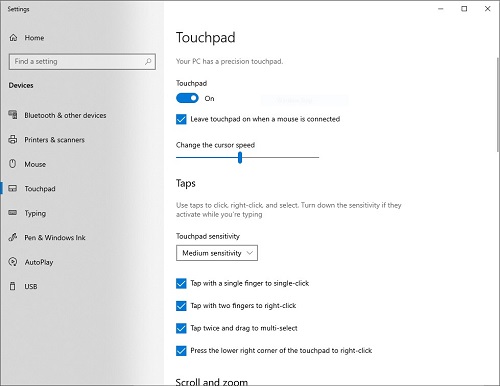The width and height of the screenshot is (500, 386).
Task: Turn off the Touchpad toggle switch
Action: pyautogui.click(x=187, y=98)
